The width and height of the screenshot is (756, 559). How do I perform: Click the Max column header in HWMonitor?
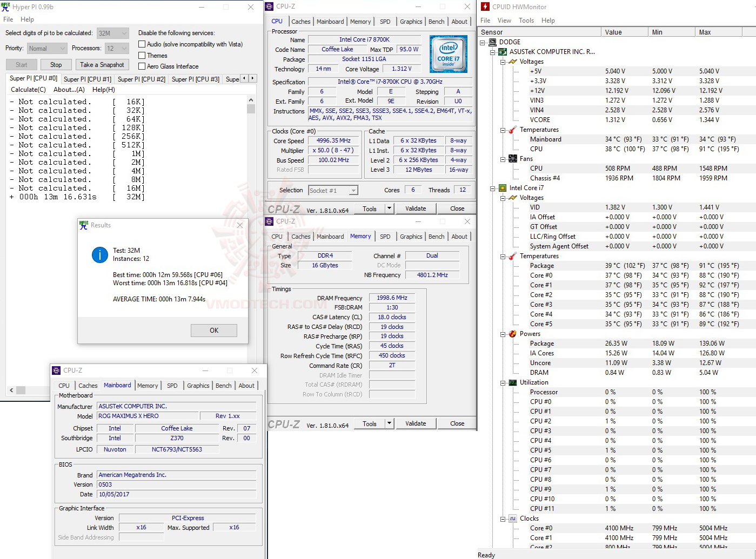[x=725, y=32]
